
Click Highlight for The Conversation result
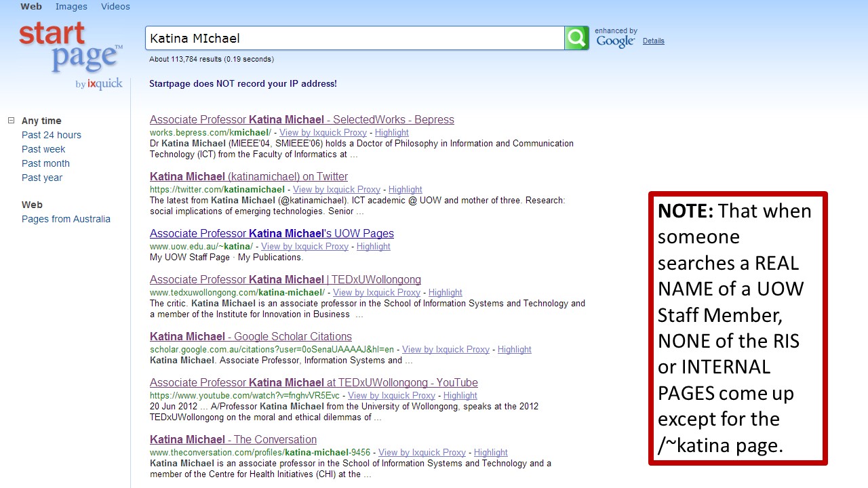tap(491, 453)
